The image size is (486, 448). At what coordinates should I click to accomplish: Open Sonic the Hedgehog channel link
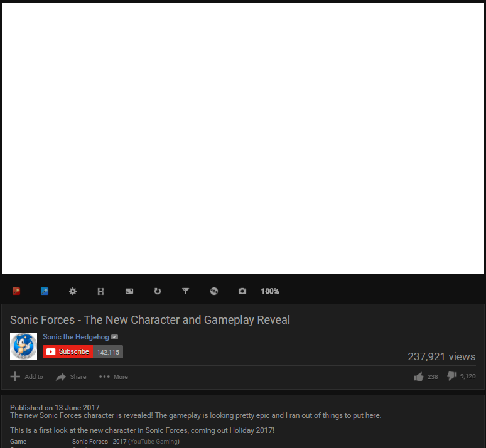[x=76, y=337]
